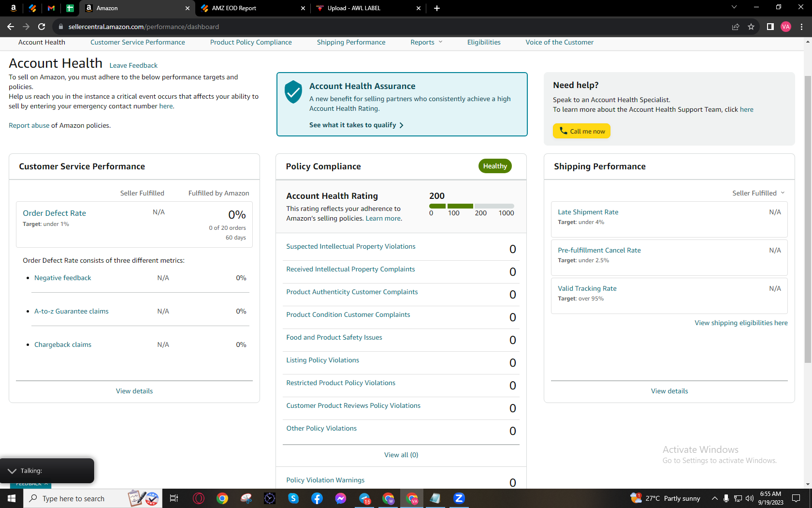Show hidden system tray icons
This screenshot has height=508, width=812.
(x=714, y=498)
